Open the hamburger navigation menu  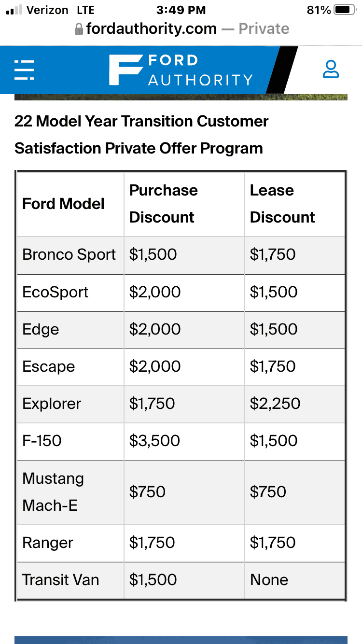point(24,70)
